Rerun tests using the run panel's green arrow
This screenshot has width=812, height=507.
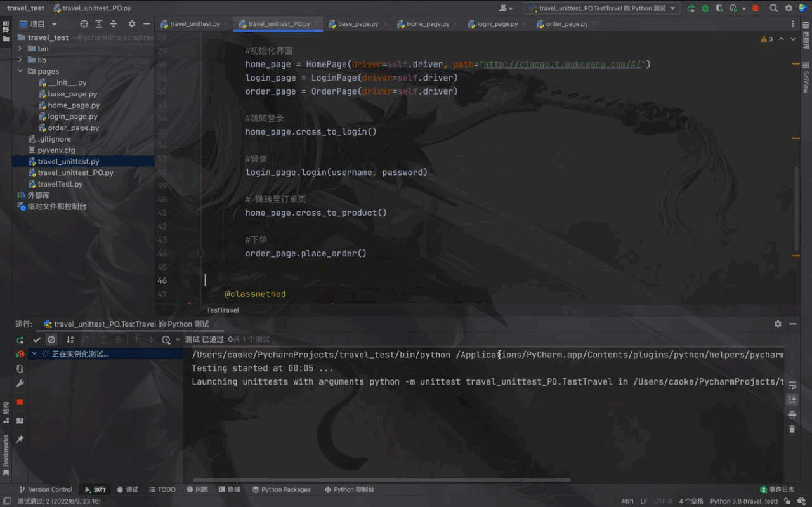click(x=20, y=340)
